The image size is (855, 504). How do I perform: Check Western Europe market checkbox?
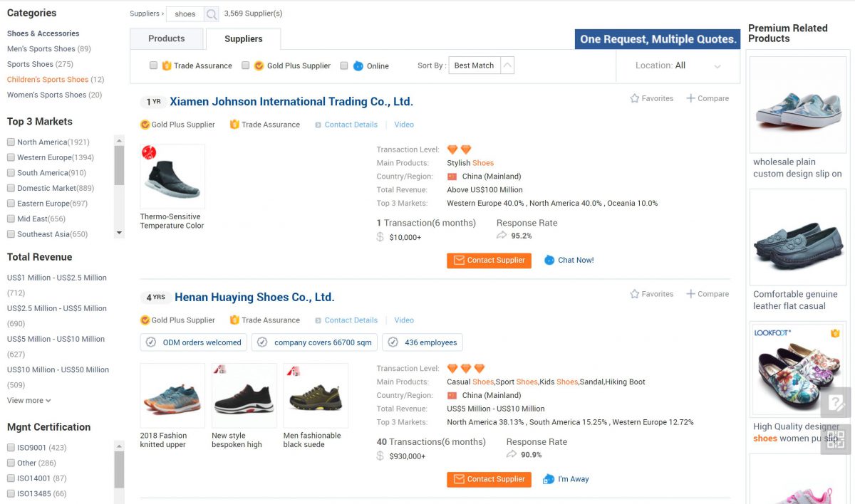(x=11, y=157)
